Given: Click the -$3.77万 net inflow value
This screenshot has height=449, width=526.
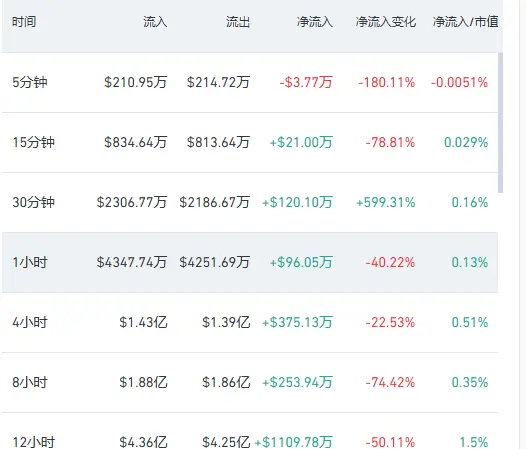Looking at the screenshot, I should (x=306, y=83).
